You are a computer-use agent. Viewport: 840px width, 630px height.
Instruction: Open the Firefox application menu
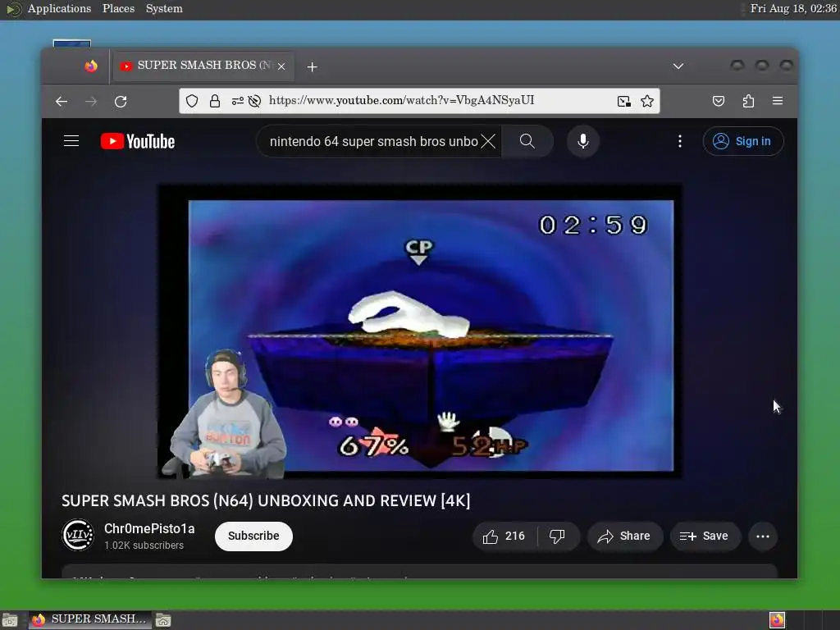click(778, 101)
